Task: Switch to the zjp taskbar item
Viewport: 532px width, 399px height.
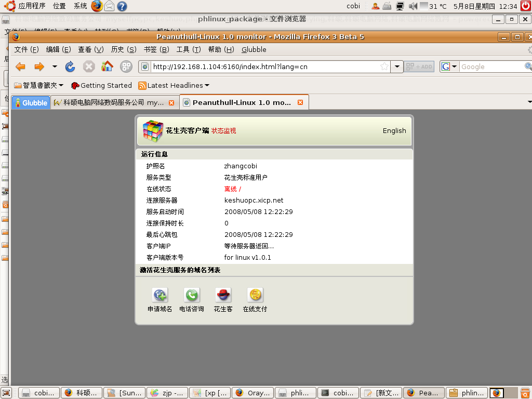Action: click(167, 393)
